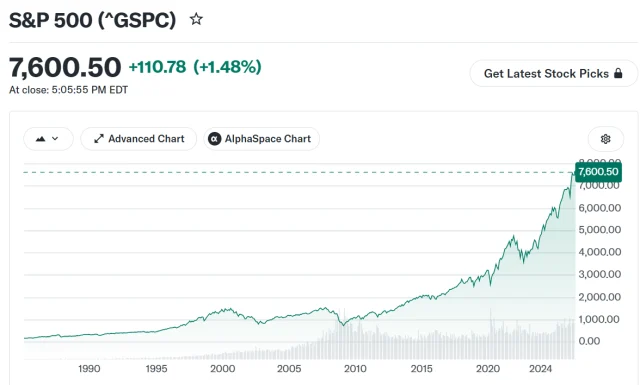The height and width of the screenshot is (385, 640).
Task: Click the mountain chart type icon
Action: [40, 139]
